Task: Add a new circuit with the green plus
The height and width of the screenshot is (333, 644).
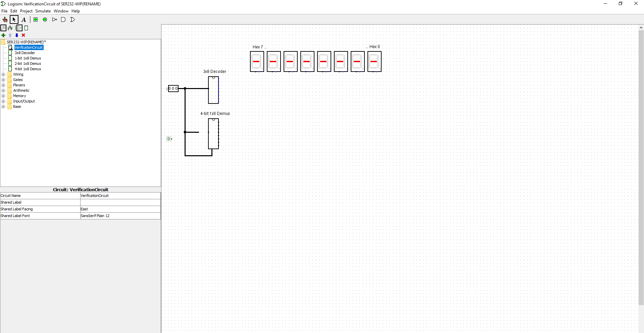Action: (4, 35)
